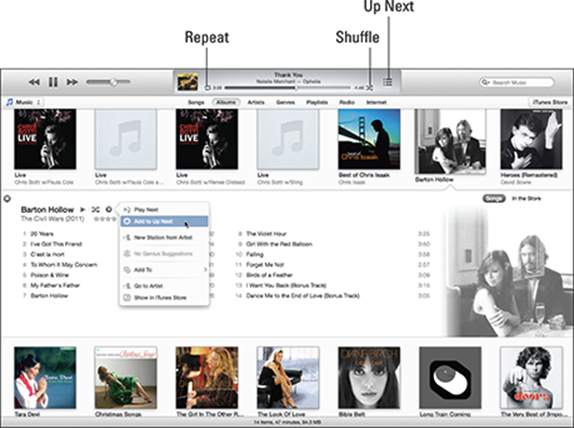This screenshot has height=428, width=574.
Task: Skip to next track with fast-forward
Action: [72, 82]
